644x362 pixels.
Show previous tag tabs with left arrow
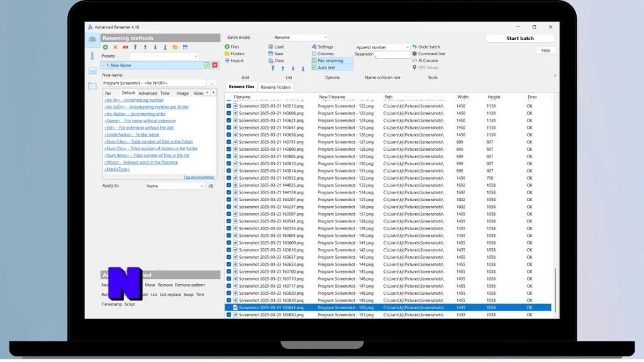[207, 93]
